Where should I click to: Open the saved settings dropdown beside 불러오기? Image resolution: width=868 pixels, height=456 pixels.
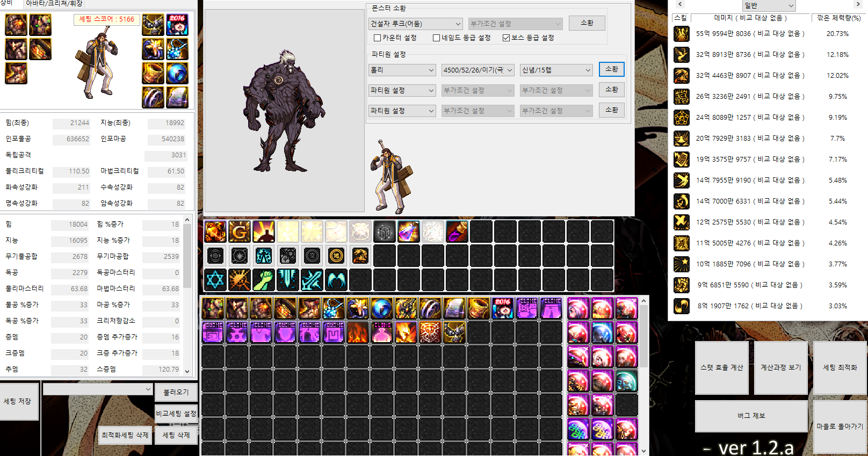[98, 389]
